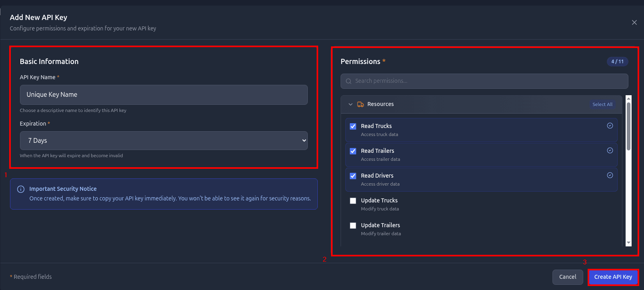Screen dimensions: 644x290
Task: Click the 'Modify truck data' description
Action: 380,209
